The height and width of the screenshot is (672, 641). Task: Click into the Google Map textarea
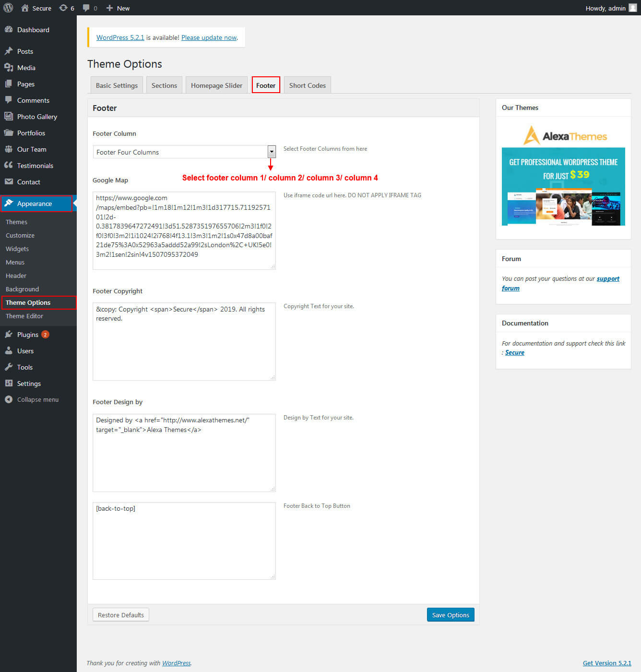[x=184, y=230]
